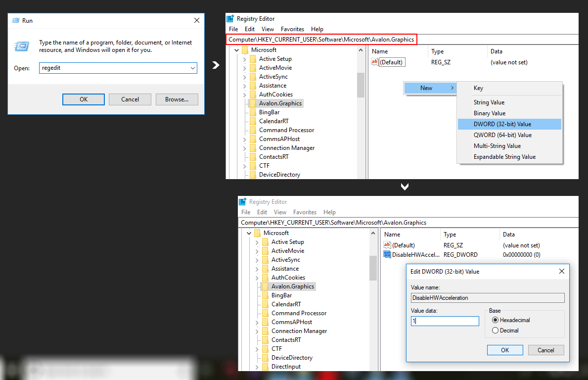Expand Active Setup key in upper Registry Editor
The width and height of the screenshot is (588, 380).
point(244,59)
